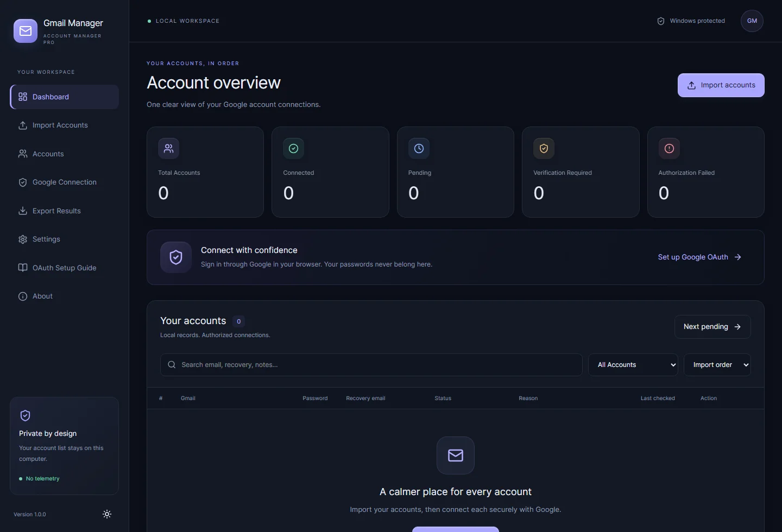Click the Version 1.0.0 label

click(30, 515)
